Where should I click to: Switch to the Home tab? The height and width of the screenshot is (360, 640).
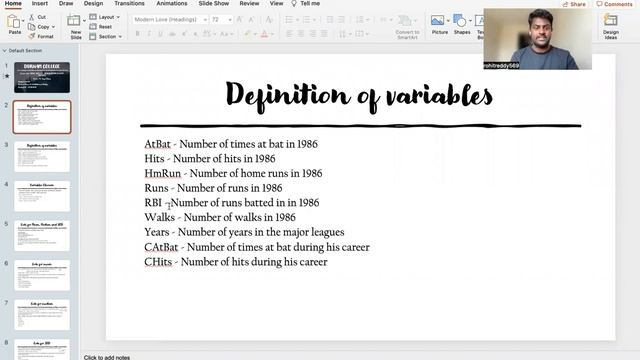pos(13,3)
